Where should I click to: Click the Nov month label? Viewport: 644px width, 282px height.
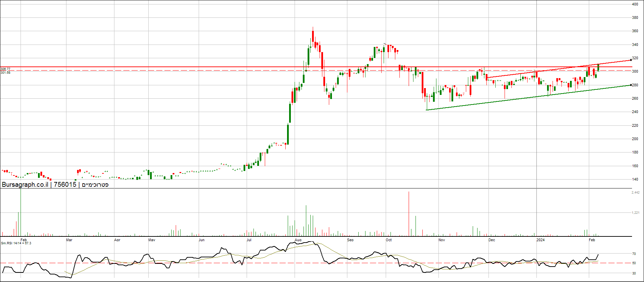[442, 240]
